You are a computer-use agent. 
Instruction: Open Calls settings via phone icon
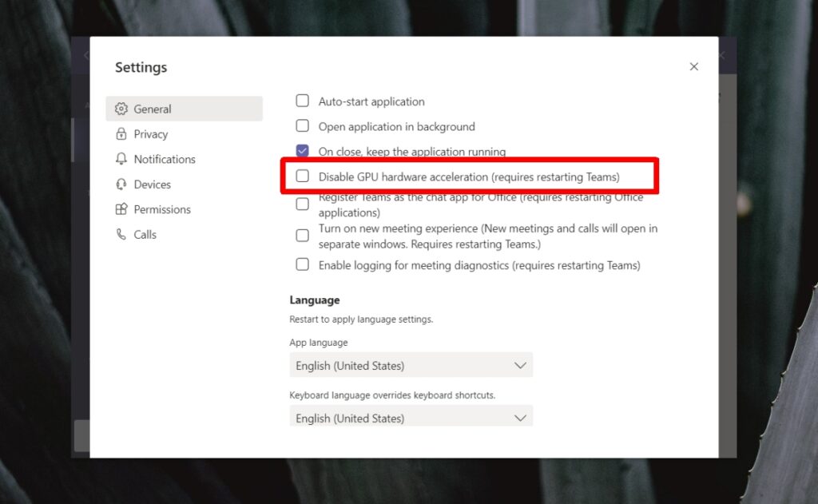click(x=121, y=234)
